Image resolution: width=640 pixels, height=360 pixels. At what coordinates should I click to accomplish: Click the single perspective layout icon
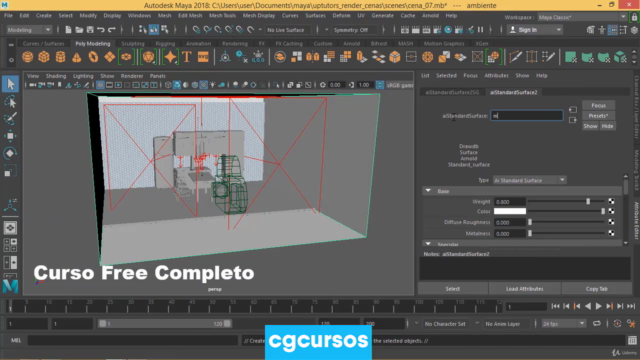[10, 228]
